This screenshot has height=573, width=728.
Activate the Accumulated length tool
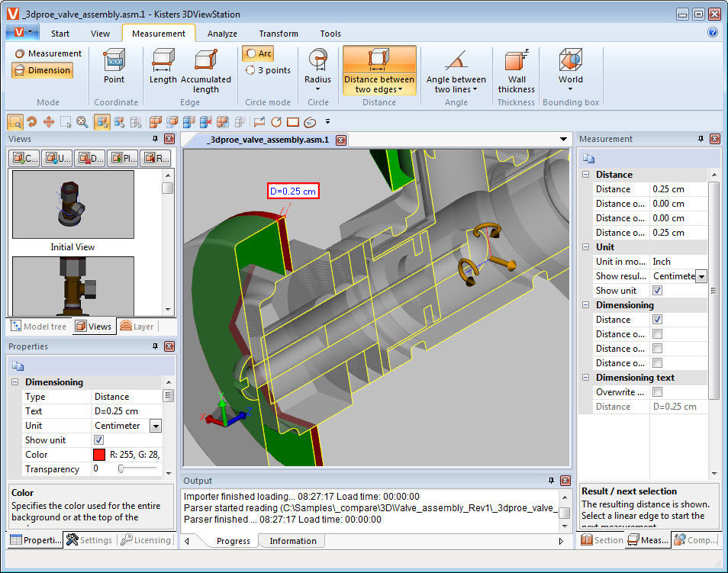pyautogui.click(x=206, y=71)
